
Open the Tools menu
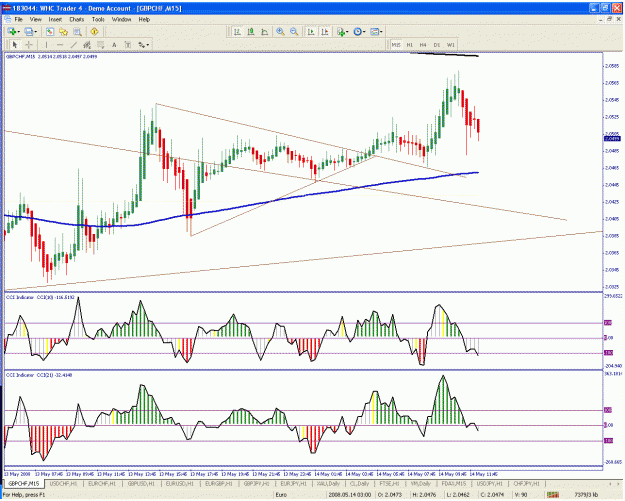98,19
